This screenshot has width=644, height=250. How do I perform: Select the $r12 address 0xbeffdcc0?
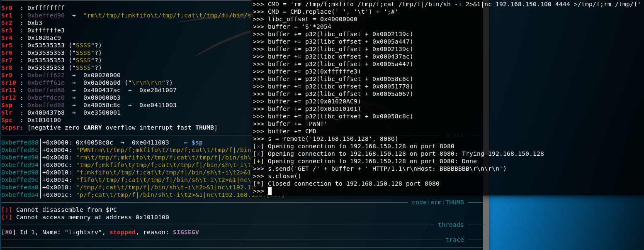pos(46,98)
